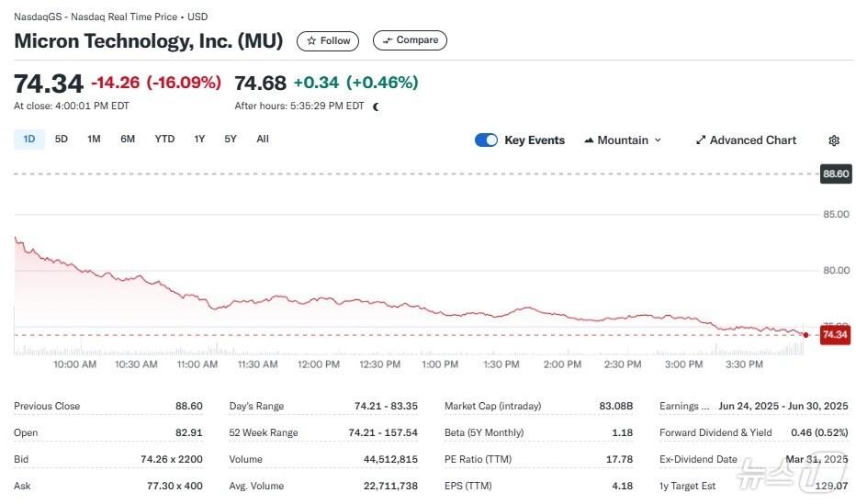Select the 5Y time range
The width and height of the screenshot is (856, 504).
click(231, 140)
